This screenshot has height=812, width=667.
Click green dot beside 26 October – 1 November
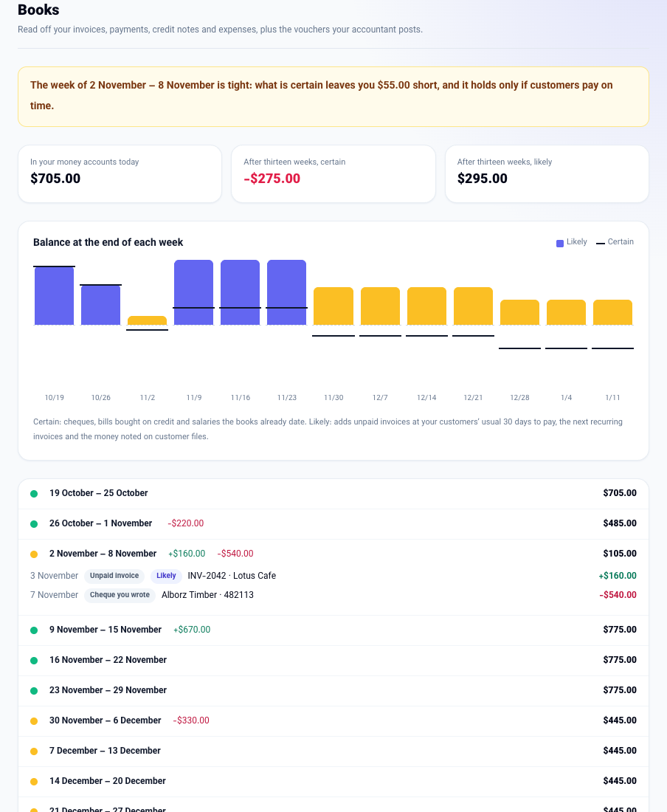coord(34,523)
